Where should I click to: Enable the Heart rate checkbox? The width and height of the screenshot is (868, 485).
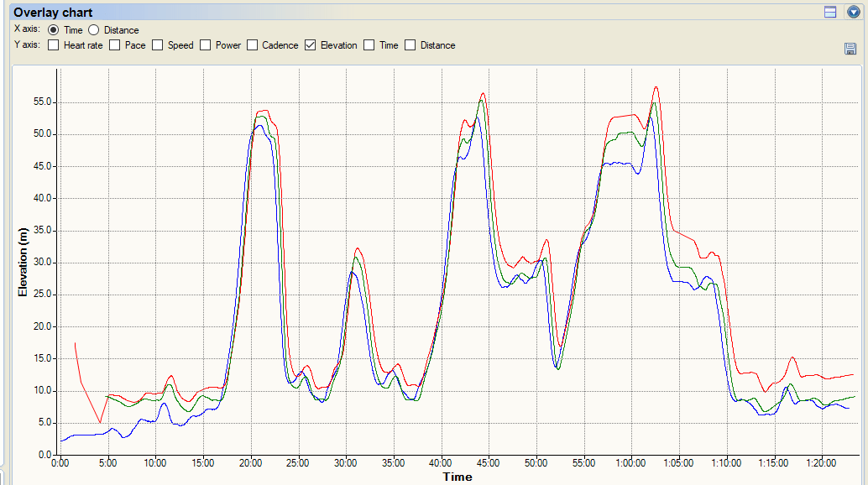pos(53,45)
